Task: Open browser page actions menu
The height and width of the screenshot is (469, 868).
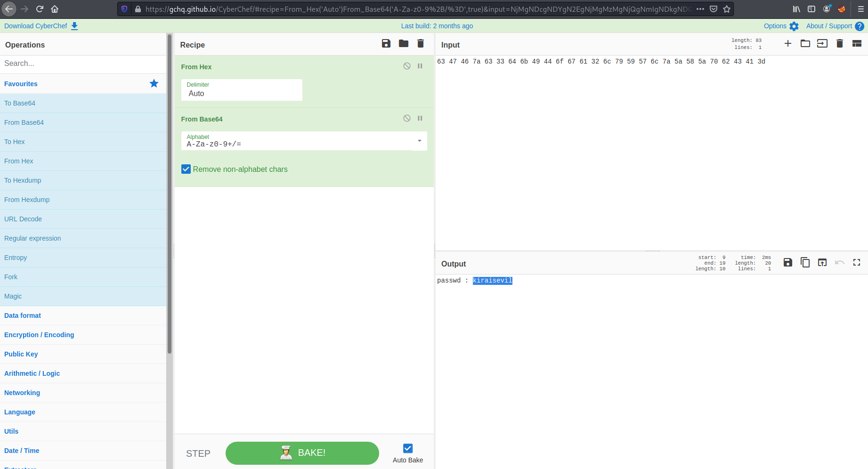Action: [x=700, y=9]
